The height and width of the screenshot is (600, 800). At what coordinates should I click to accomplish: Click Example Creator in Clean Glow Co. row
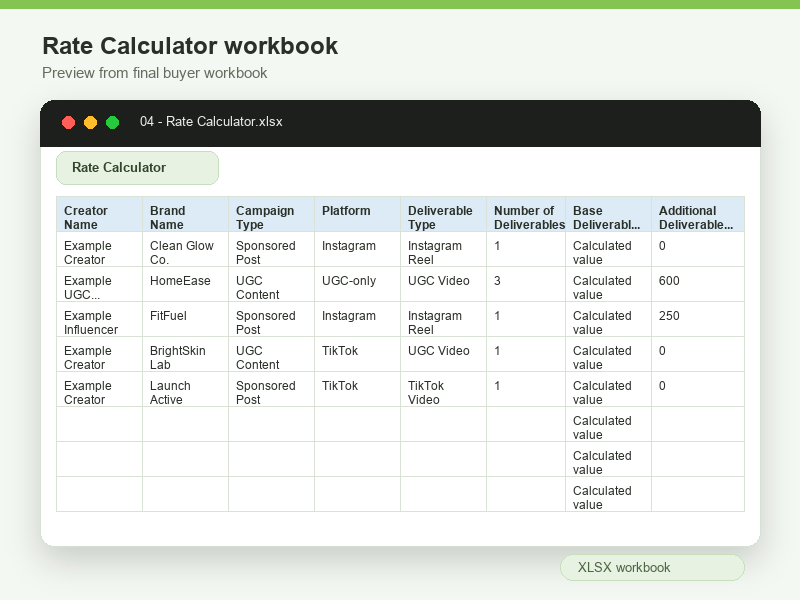pos(99,249)
